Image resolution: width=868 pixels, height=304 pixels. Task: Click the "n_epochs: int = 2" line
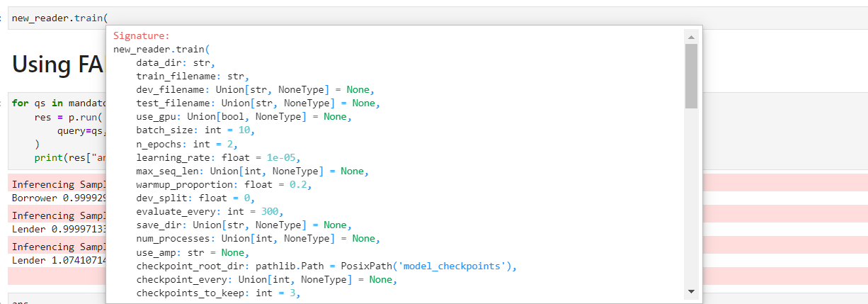pyautogui.click(x=187, y=144)
